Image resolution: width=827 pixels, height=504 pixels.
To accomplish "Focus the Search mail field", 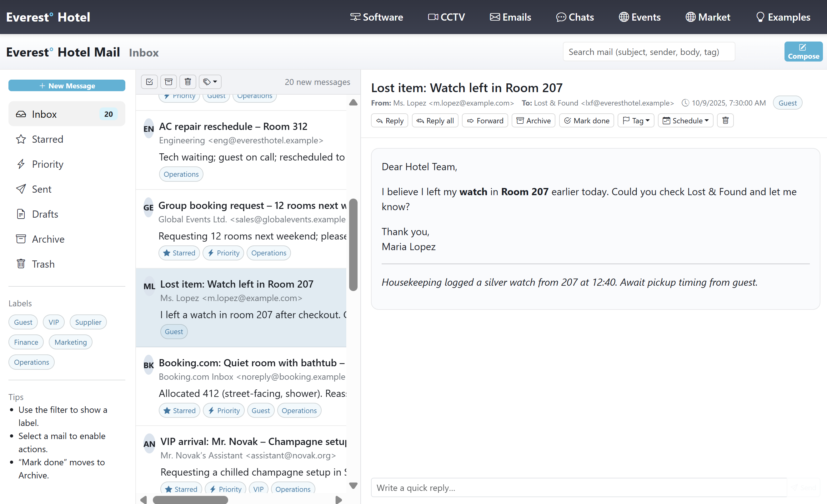I will coord(649,52).
